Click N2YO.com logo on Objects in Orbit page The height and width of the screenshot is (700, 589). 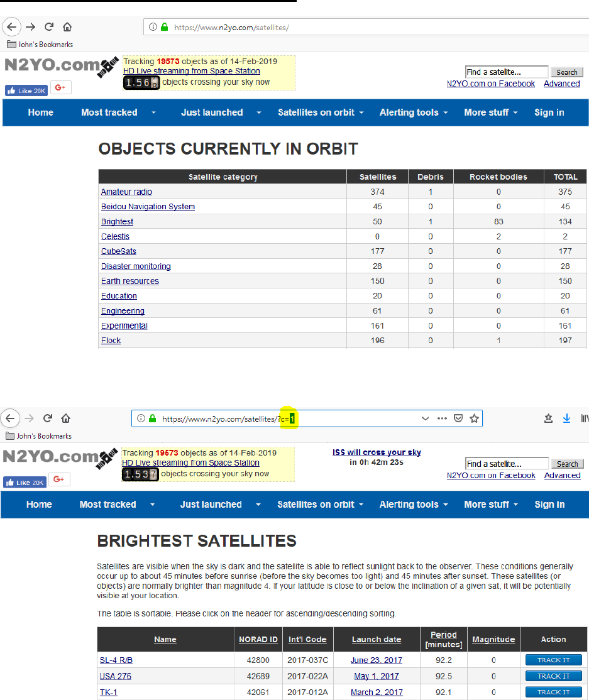61,66
